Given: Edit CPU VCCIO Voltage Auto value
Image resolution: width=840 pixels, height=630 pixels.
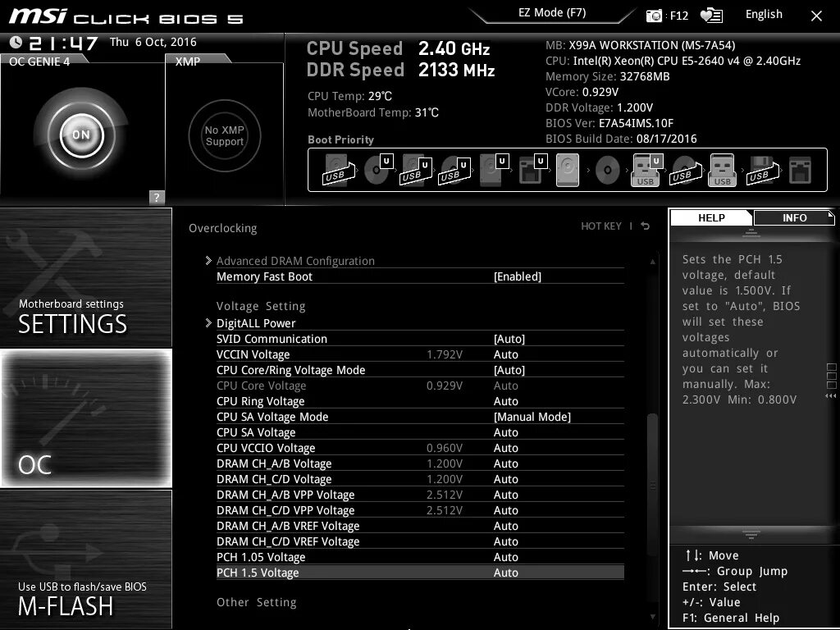Looking at the screenshot, I should pyautogui.click(x=505, y=447).
